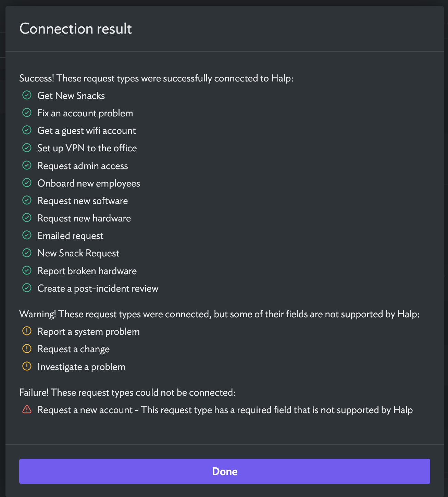
Task: Click check icon next to Emailed request
Action: pyautogui.click(x=27, y=235)
